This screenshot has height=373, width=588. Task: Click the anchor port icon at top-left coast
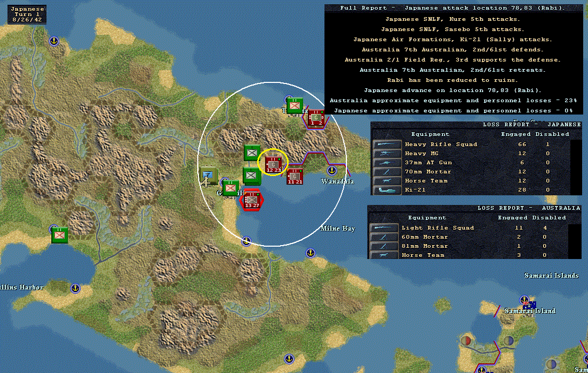(54, 41)
